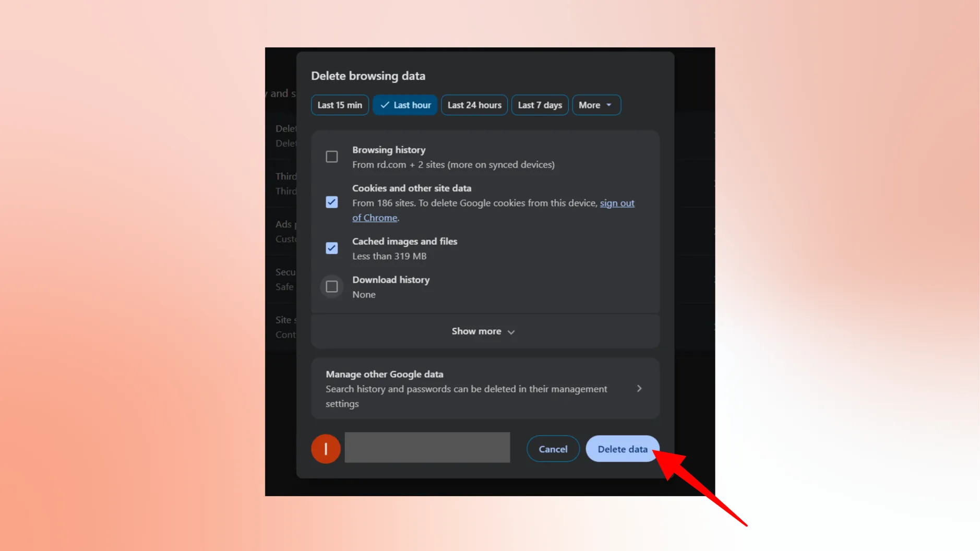Select the Last 7 days time range
Image resolution: width=980 pixels, height=551 pixels.
click(540, 105)
